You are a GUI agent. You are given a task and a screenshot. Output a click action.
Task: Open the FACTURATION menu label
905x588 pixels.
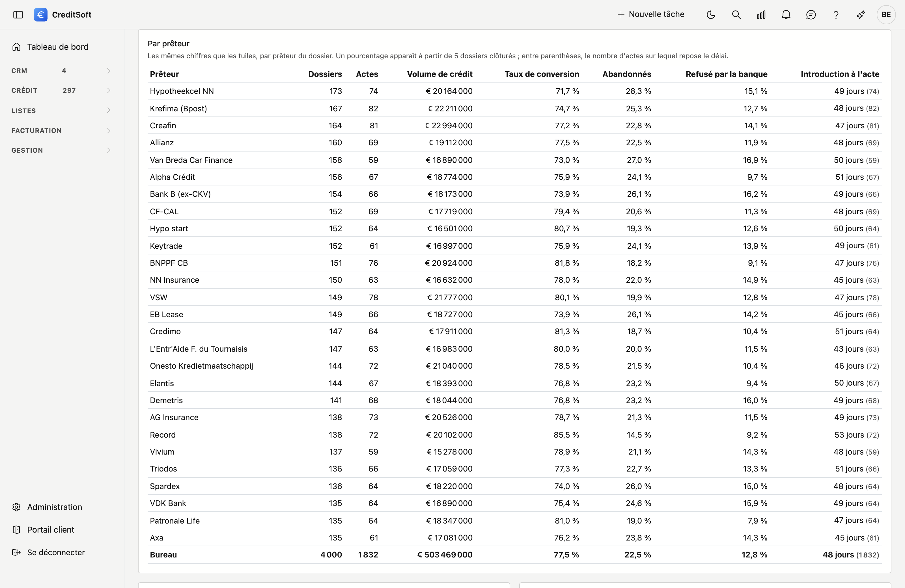tap(36, 130)
